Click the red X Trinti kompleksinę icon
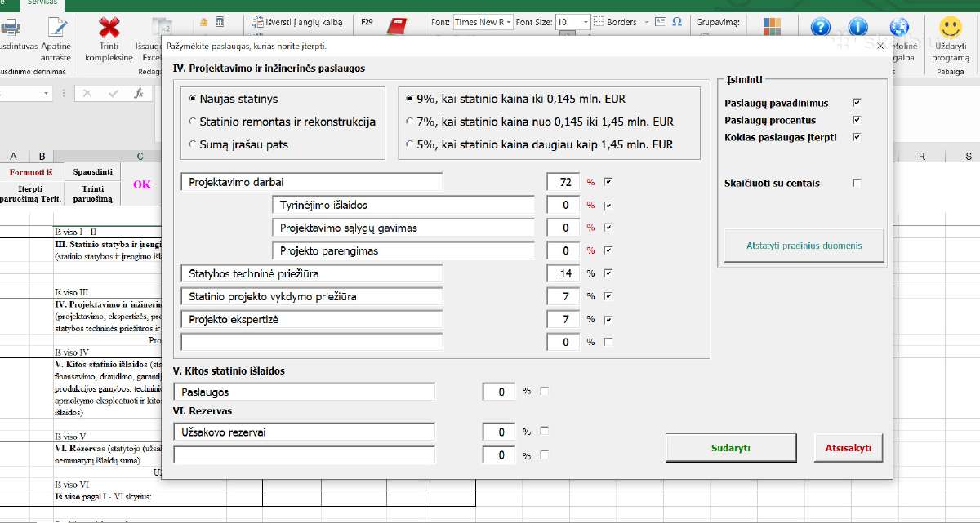Viewport: 980px width, 523px height. (109, 28)
